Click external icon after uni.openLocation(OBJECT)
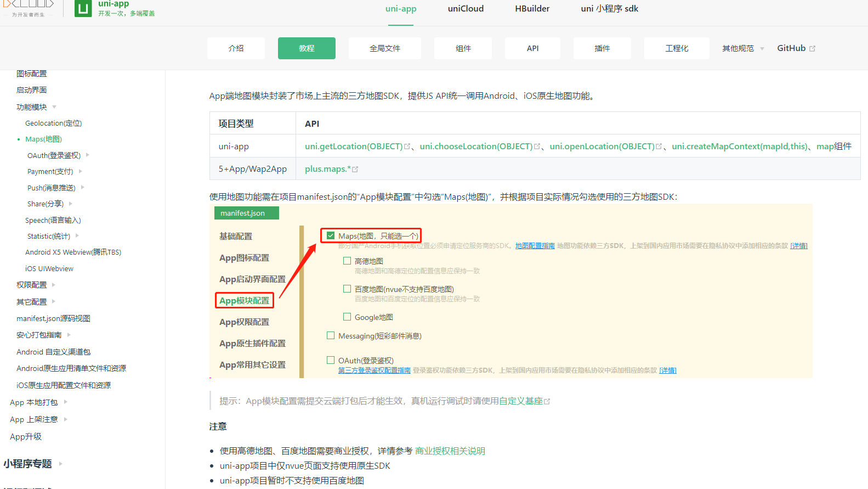This screenshot has height=489, width=868. click(659, 147)
